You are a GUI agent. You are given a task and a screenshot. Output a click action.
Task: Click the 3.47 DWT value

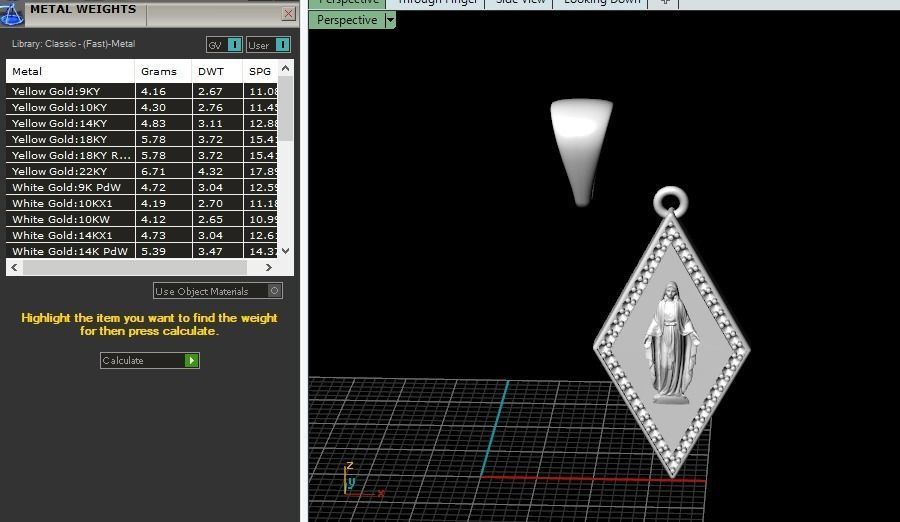(210, 252)
